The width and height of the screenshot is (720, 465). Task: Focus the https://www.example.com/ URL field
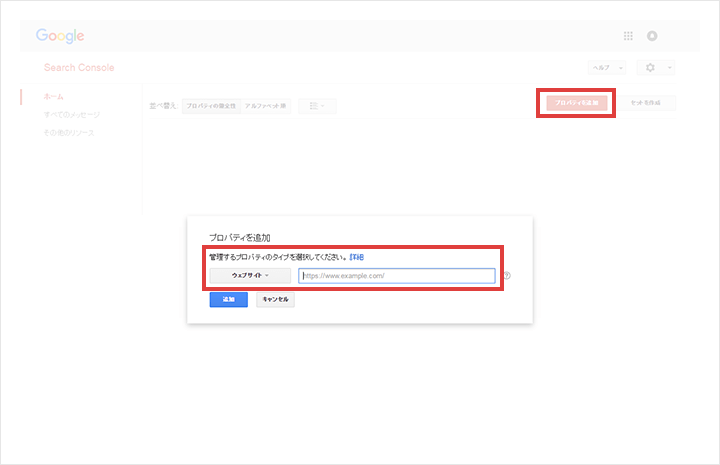(x=397, y=275)
